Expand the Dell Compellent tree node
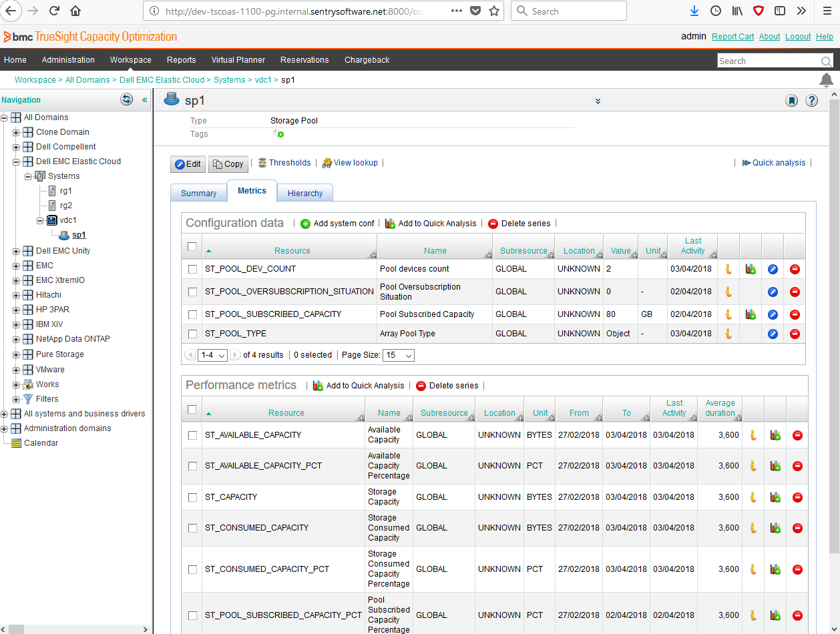 pos(17,147)
